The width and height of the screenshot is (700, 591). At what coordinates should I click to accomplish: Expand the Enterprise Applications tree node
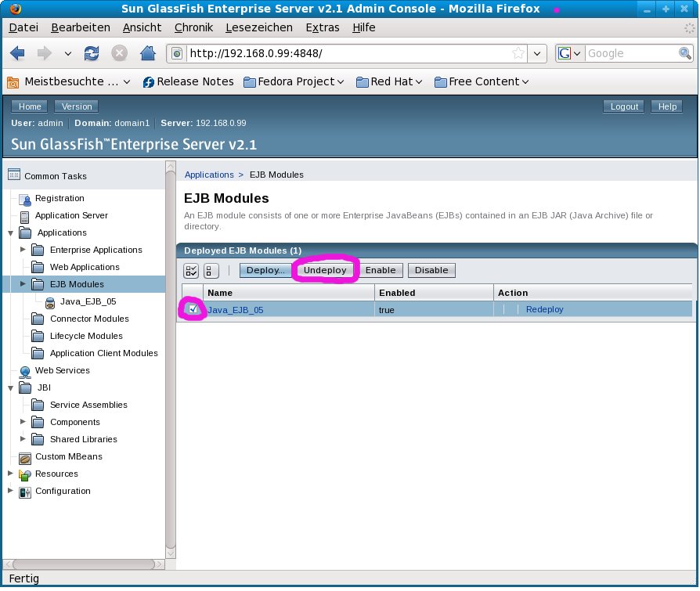coord(23,250)
